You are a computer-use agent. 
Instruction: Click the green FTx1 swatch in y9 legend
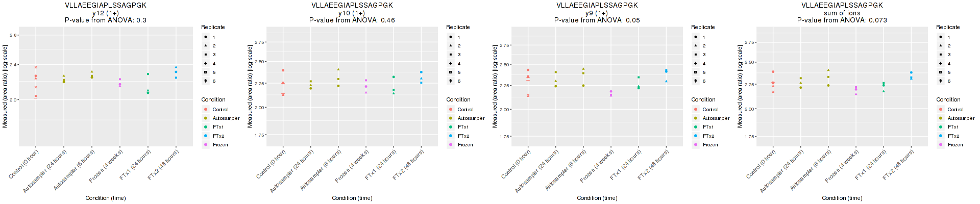point(695,127)
